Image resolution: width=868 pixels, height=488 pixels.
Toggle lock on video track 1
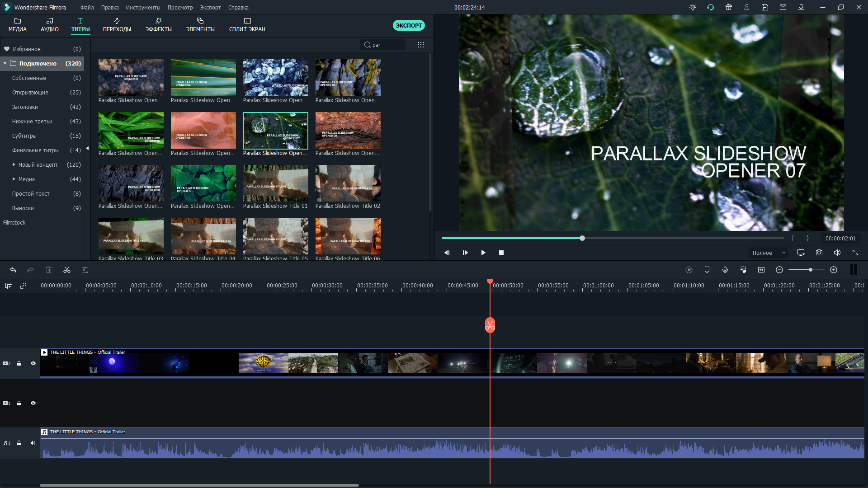pyautogui.click(x=19, y=403)
